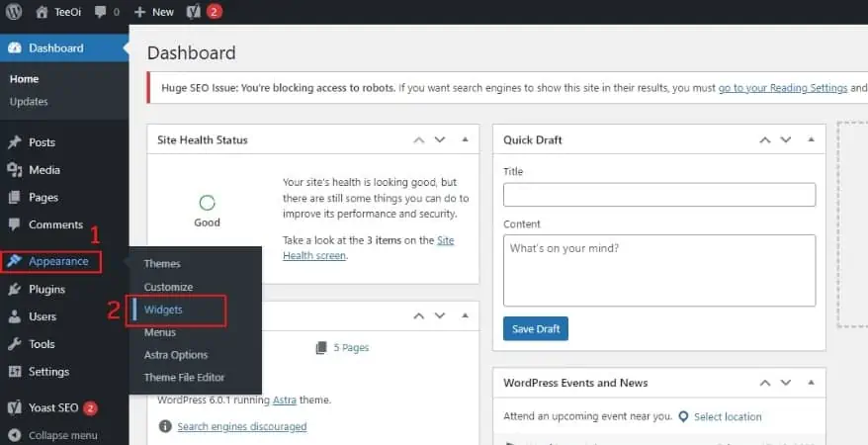Viewport: 868px width, 445px height.
Task: Collapse the Site Health Status panel
Action: tap(465, 140)
